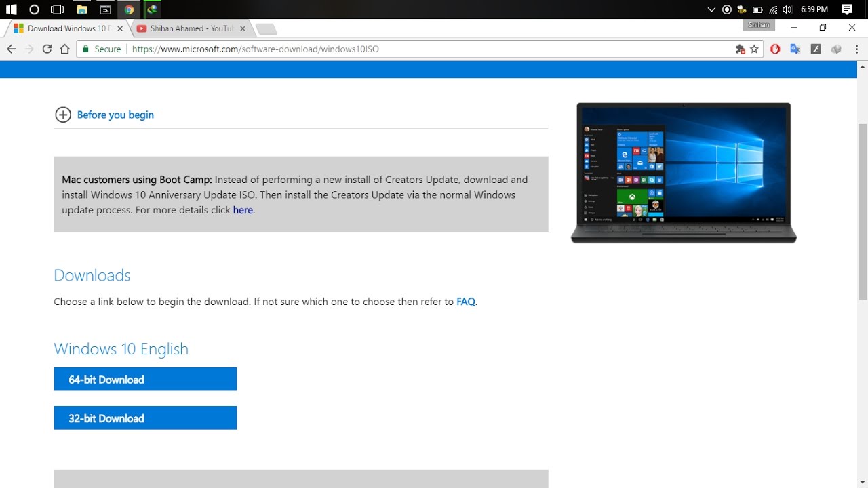Click the 64-bit Download button
The height and width of the screenshot is (488, 868).
click(145, 379)
